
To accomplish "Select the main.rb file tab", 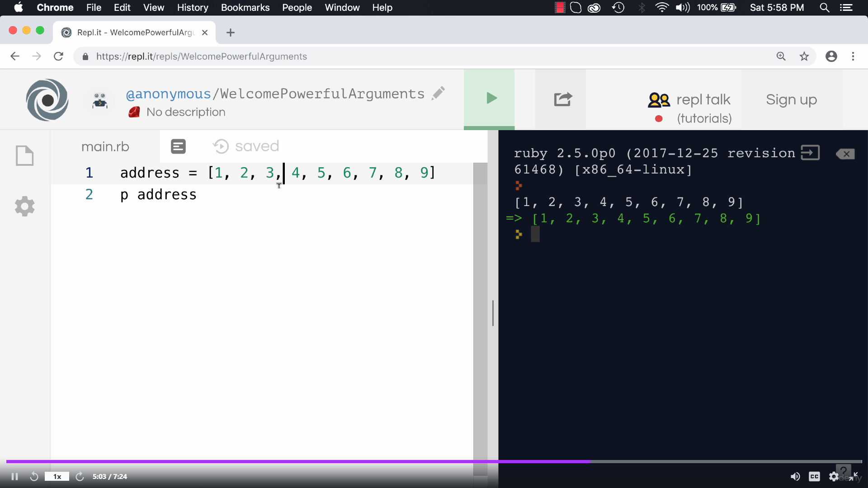I will pyautogui.click(x=105, y=146).
